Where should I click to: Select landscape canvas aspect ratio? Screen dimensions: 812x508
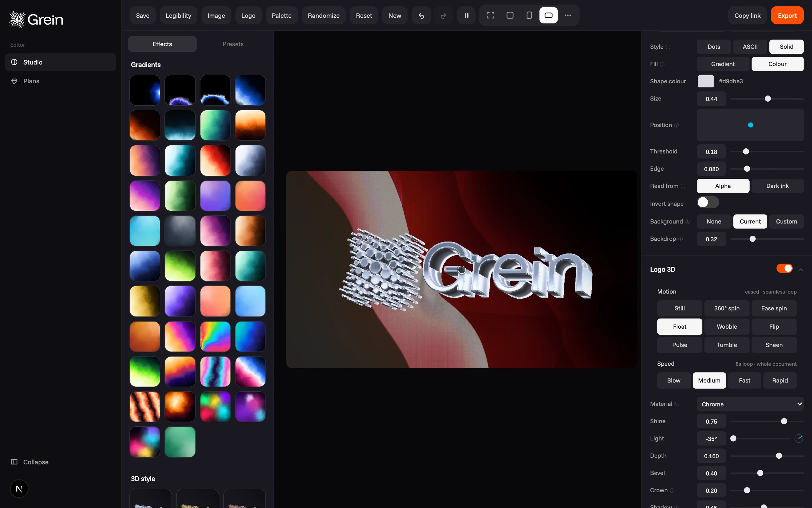click(x=549, y=15)
